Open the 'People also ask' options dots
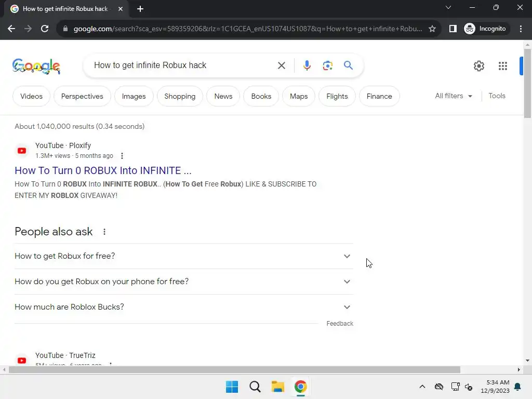Image resolution: width=532 pixels, height=399 pixels. 104,232
